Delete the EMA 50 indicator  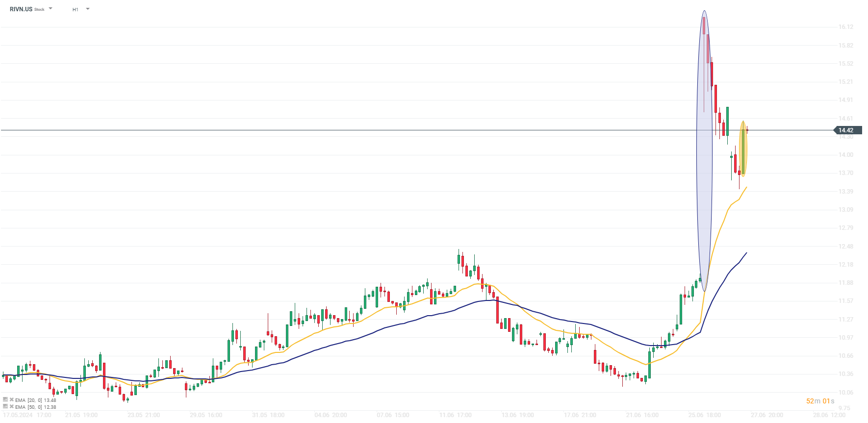tap(11, 407)
